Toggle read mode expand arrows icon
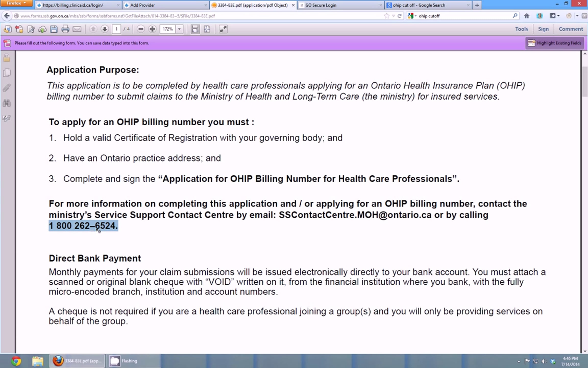This screenshot has width=588, height=368. coord(223,29)
